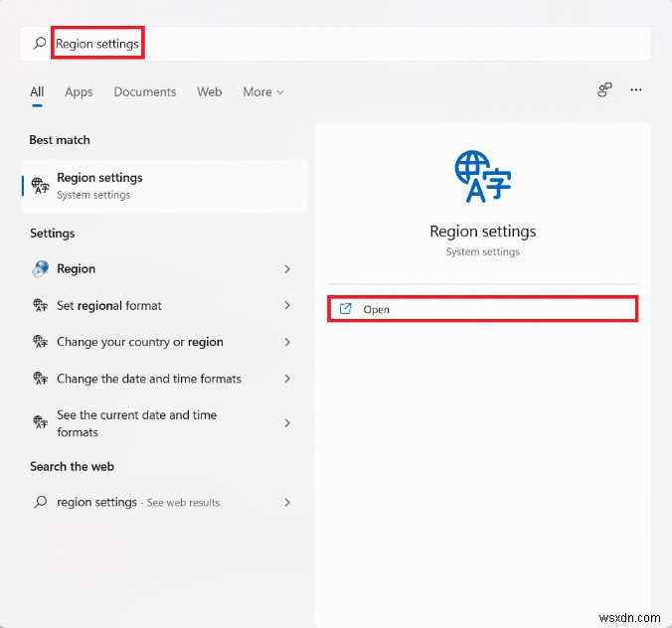
Task: Click the Best match heading
Action: coord(60,140)
